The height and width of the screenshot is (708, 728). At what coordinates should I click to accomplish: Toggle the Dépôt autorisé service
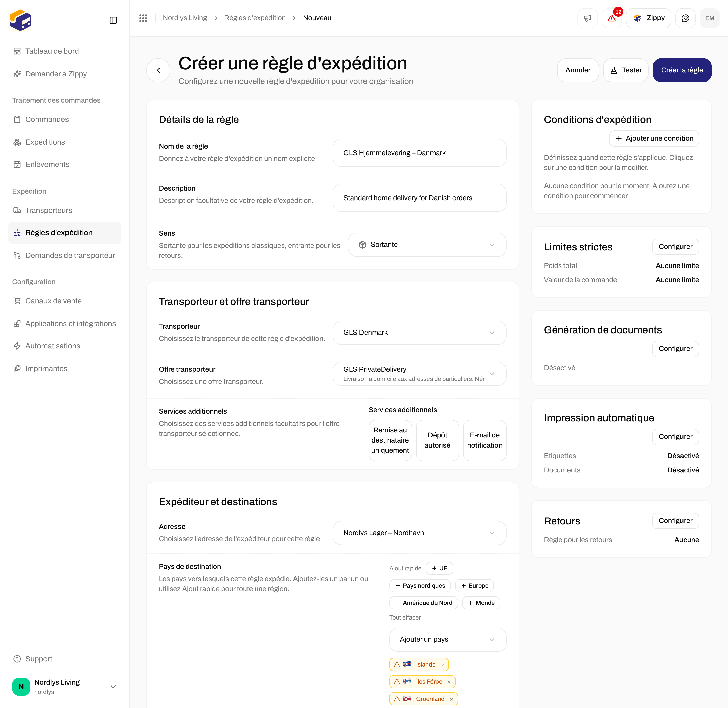[437, 440]
